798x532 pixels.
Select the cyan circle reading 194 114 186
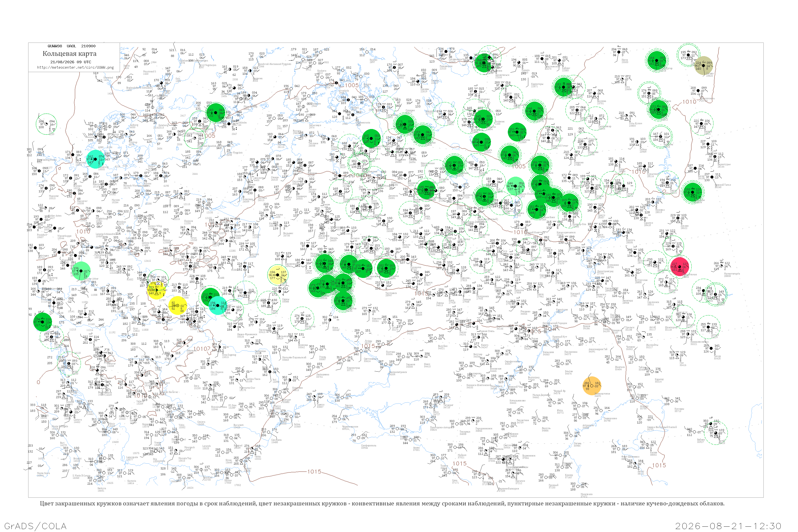click(218, 305)
